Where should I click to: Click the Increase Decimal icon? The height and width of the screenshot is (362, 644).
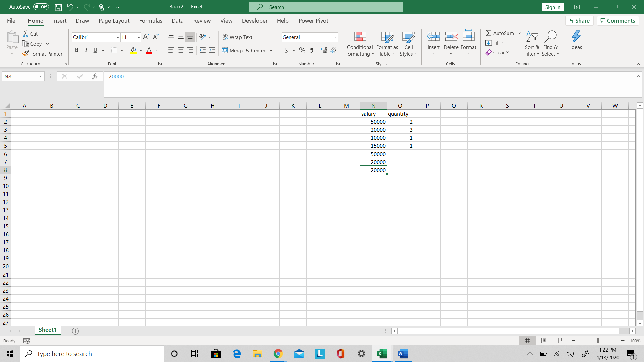point(324,50)
